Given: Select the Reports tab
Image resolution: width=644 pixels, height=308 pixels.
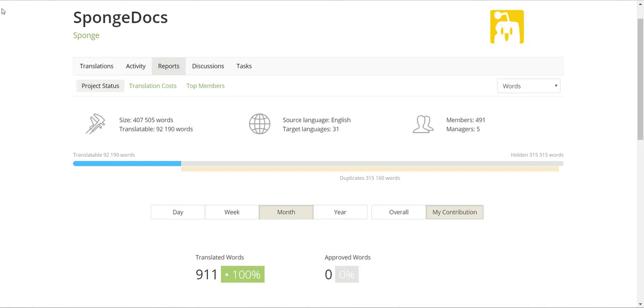Looking at the screenshot, I should pos(169,66).
